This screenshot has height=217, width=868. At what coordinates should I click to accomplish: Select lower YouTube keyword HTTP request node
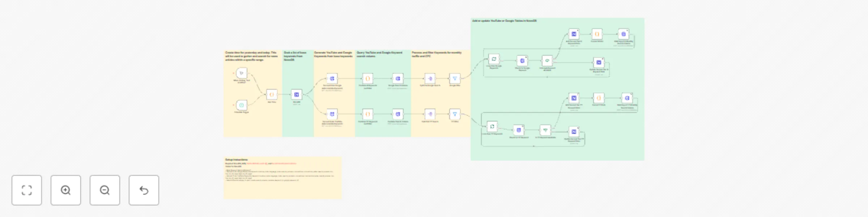(x=332, y=114)
